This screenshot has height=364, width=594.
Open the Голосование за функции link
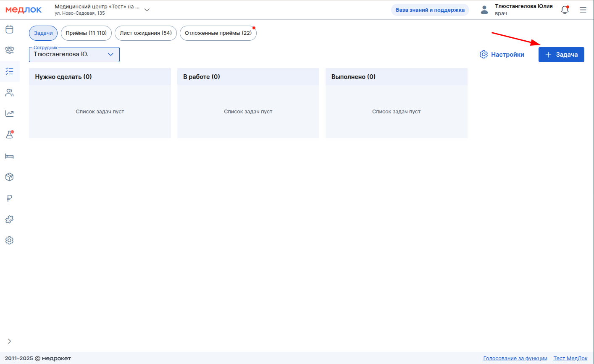tap(515, 359)
